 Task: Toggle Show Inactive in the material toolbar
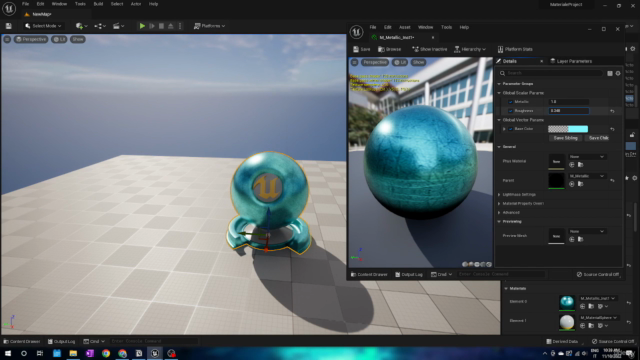(x=429, y=49)
